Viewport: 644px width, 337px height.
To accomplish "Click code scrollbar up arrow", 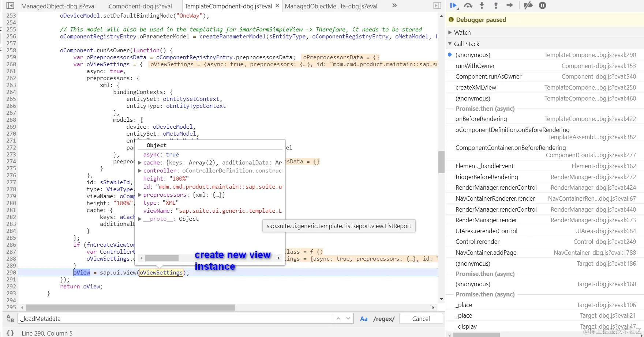I will click(x=441, y=16).
